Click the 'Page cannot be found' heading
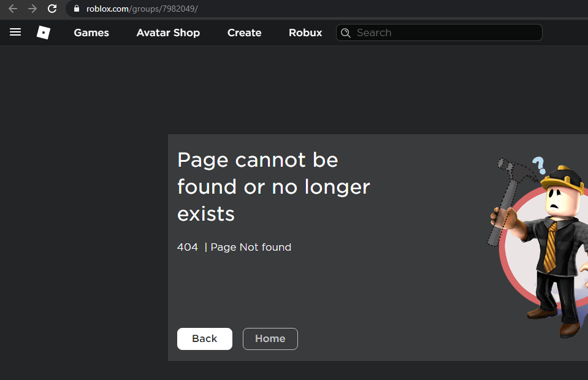The image size is (588, 380). tap(273, 186)
